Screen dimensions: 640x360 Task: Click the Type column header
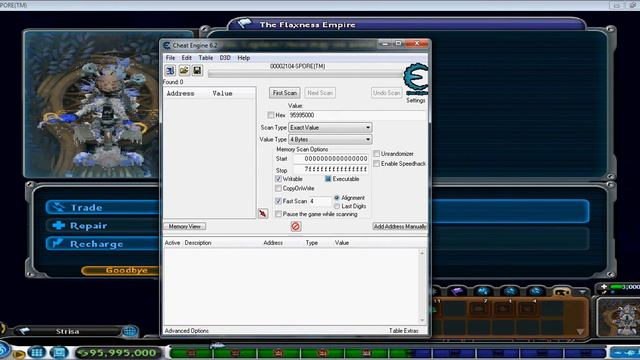tap(311, 243)
